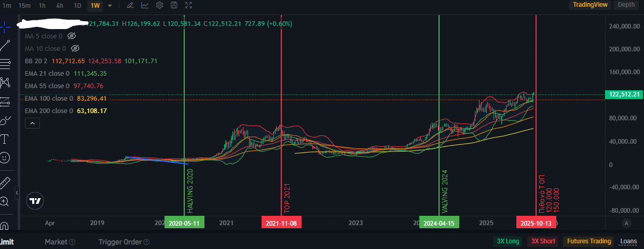The width and height of the screenshot is (644, 249).
Task: Switch to 4h timeframe
Action: (x=60, y=5)
